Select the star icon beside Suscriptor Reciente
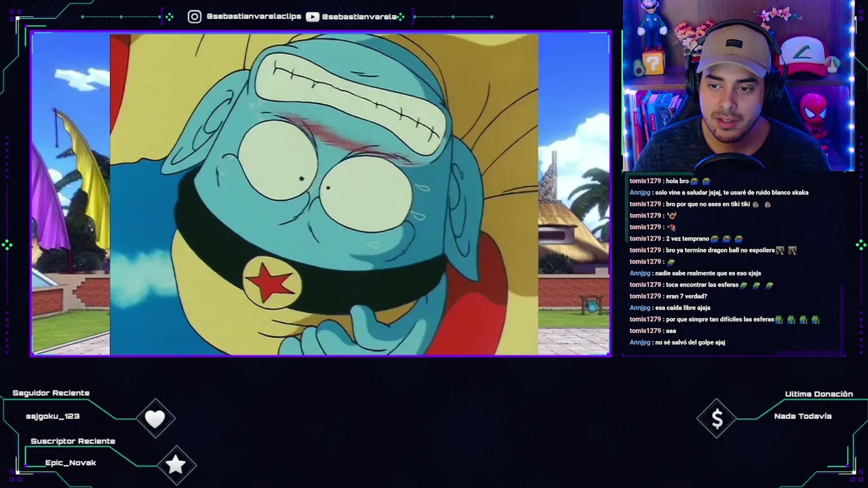Image resolution: width=868 pixels, height=488 pixels. tap(176, 464)
